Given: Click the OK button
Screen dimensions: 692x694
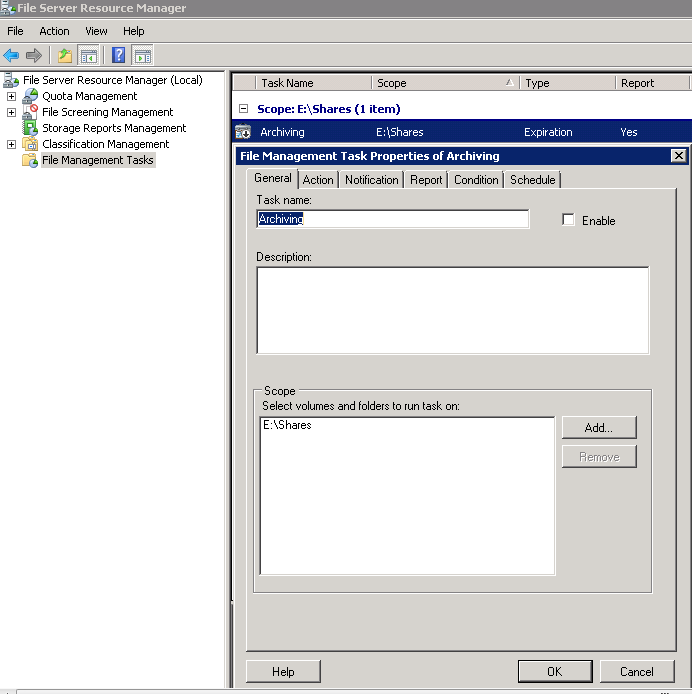Looking at the screenshot, I should 554,672.
